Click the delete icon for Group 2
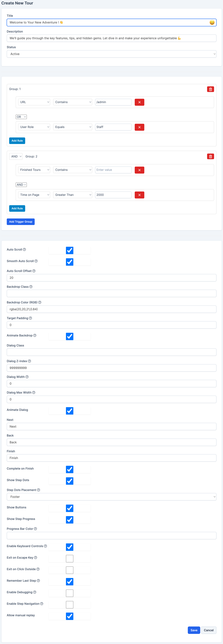 coord(210,156)
